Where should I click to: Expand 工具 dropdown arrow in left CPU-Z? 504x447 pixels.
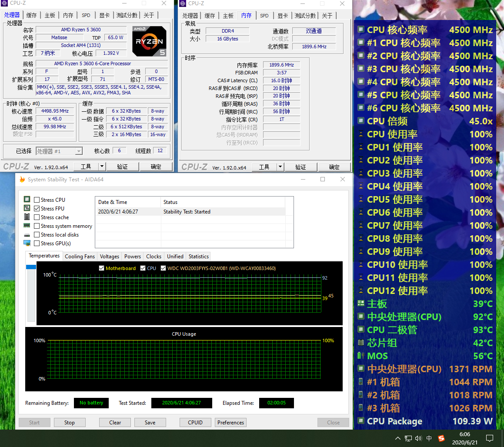pyautogui.click(x=102, y=167)
